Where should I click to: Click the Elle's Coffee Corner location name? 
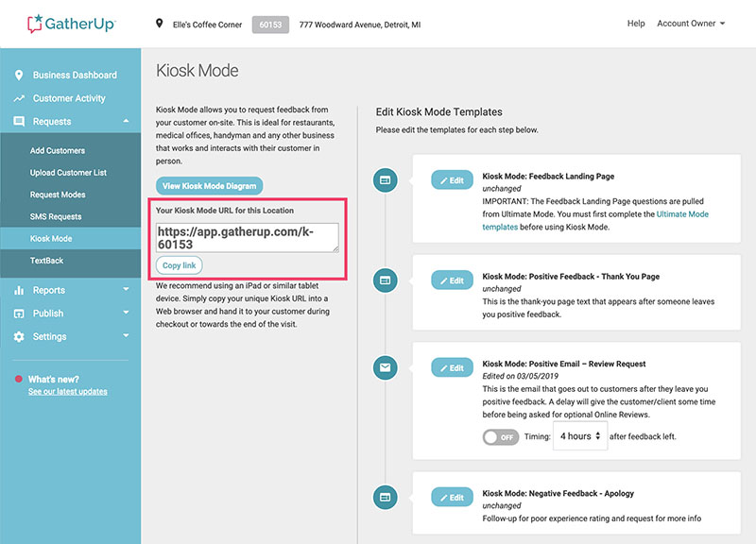point(207,25)
